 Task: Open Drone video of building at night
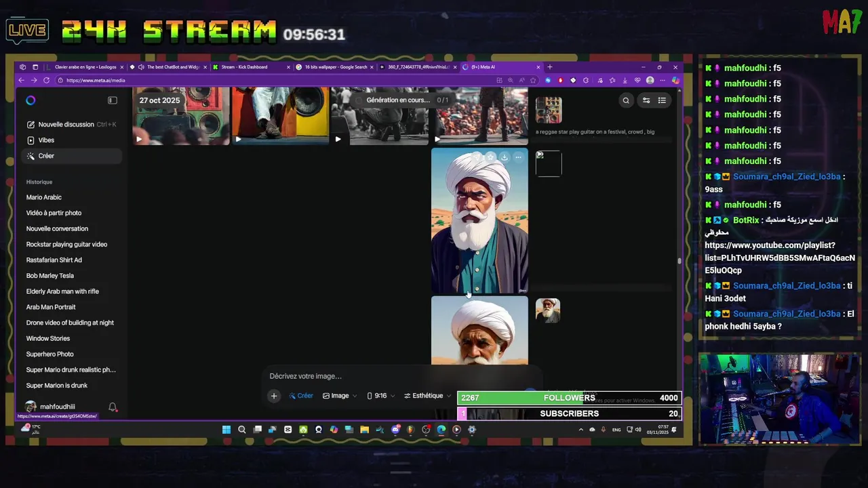[70, 323]
